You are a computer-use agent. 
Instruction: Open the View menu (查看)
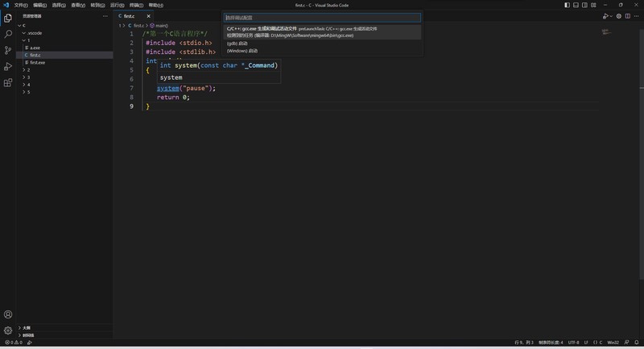tap(77, 6)
